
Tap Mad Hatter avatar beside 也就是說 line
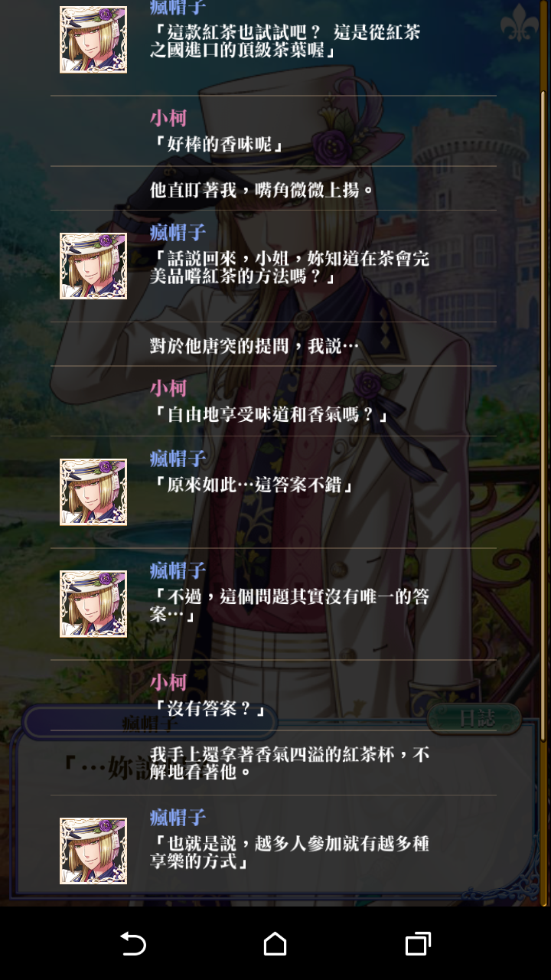pos(93,851)
